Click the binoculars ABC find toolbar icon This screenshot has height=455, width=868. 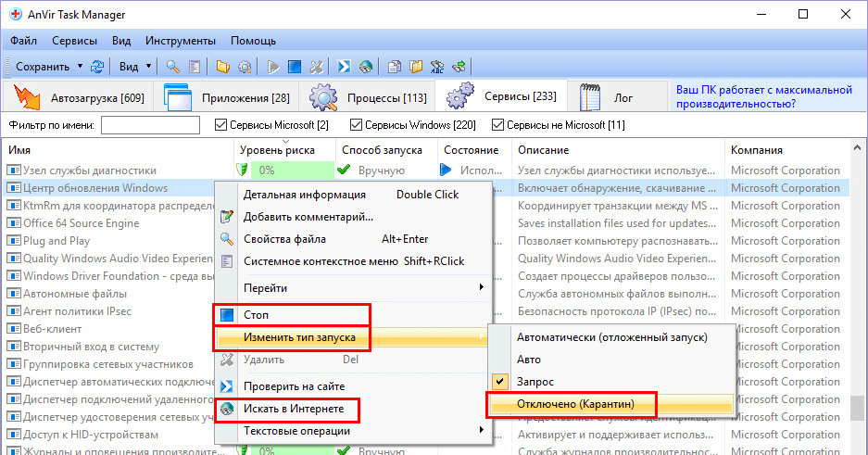point(437,67)
